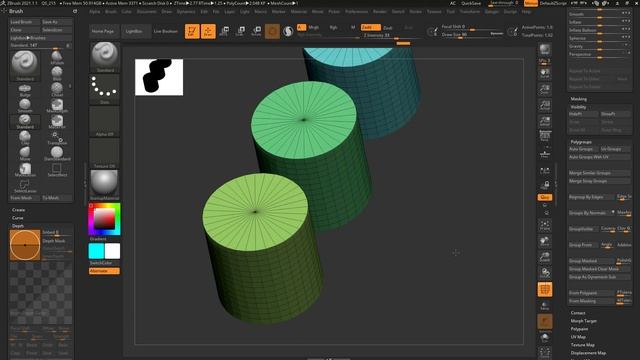Collapse the Polygroups subpalette
The width and height of the screenshot is (640, 360).
coord(581,142)
